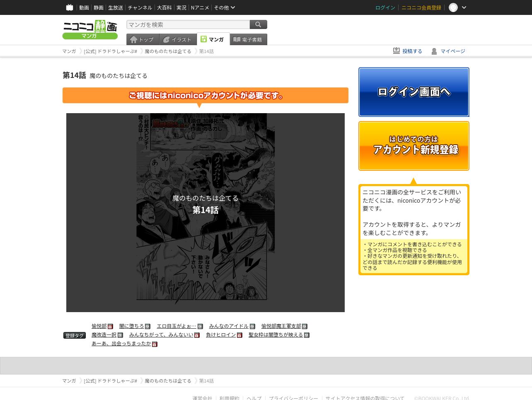
Task: Click the question icon next to 愉悦部魔王軍支部
Action: pyautogui.click(x=305, y=327)
